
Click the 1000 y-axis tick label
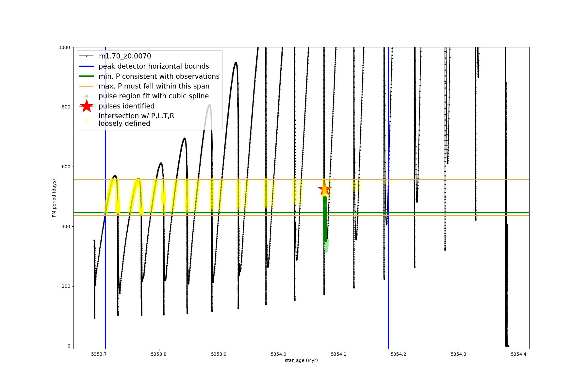tap(64, 47)
